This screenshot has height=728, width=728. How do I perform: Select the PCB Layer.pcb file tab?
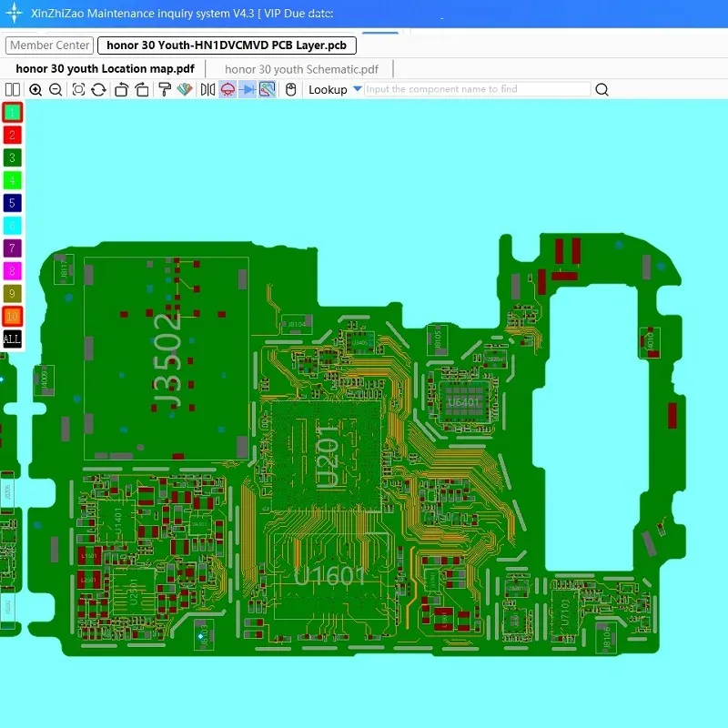(226, 45)
